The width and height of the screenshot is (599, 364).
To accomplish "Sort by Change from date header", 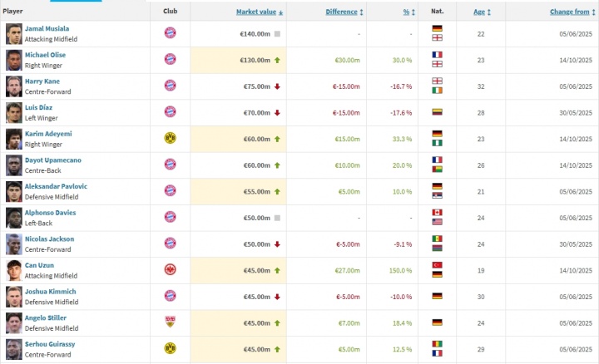I will 569,12.
